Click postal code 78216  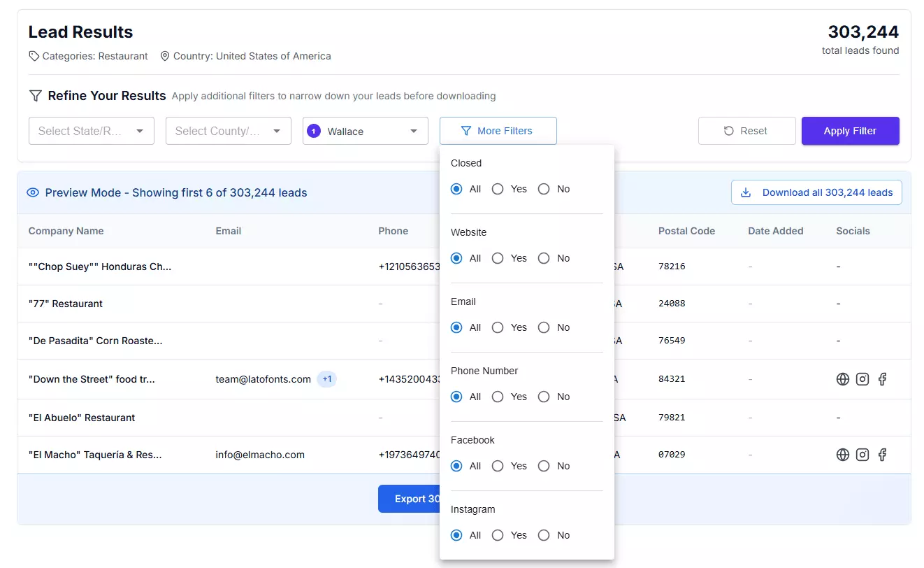click(672, 267)
